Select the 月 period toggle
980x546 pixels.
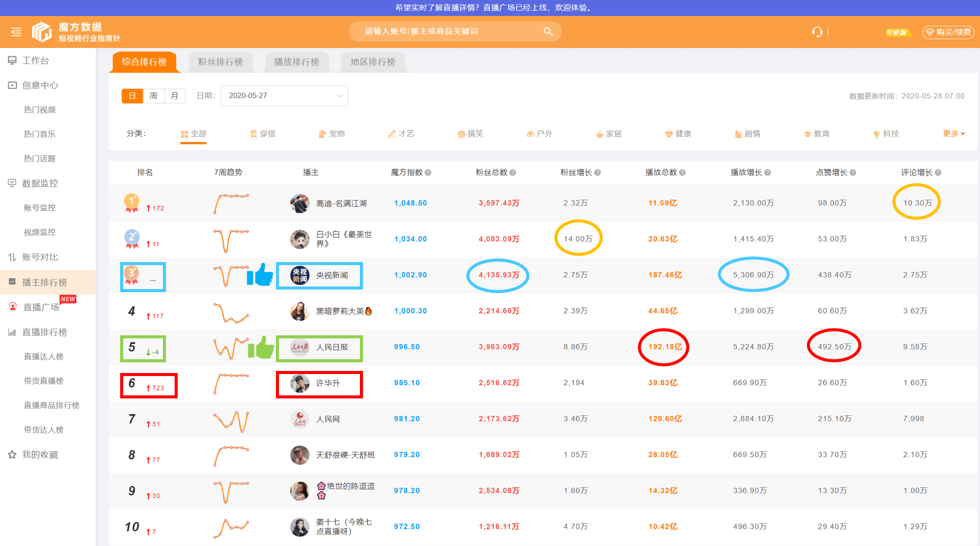point(175,96)
